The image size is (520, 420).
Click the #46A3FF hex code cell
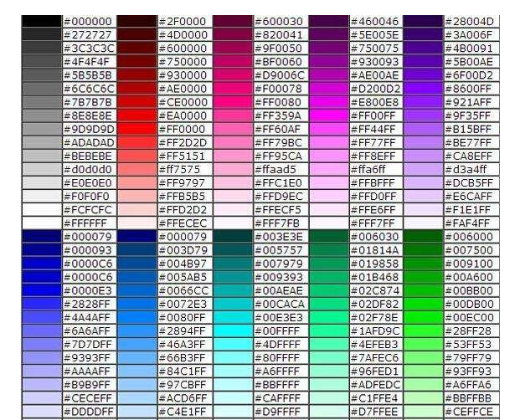click(x=185, y=344)
